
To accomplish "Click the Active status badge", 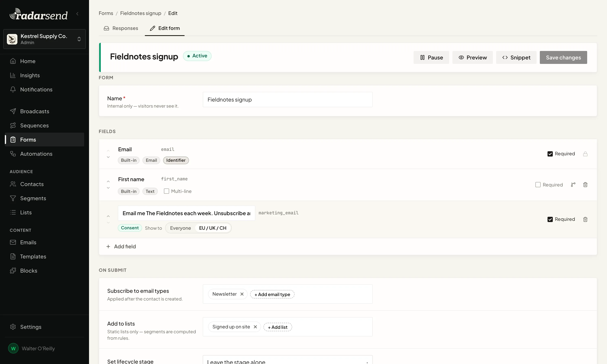I will point(197,56).
